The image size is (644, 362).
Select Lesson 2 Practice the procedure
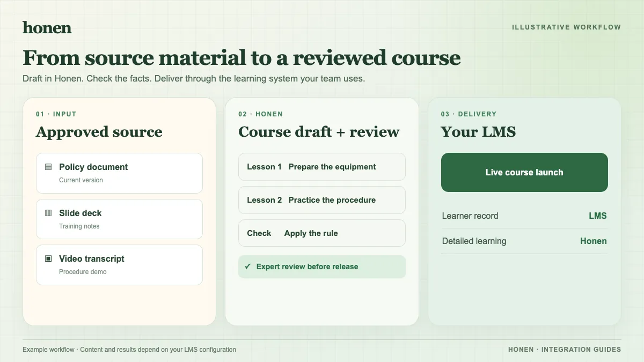(322, 200)
